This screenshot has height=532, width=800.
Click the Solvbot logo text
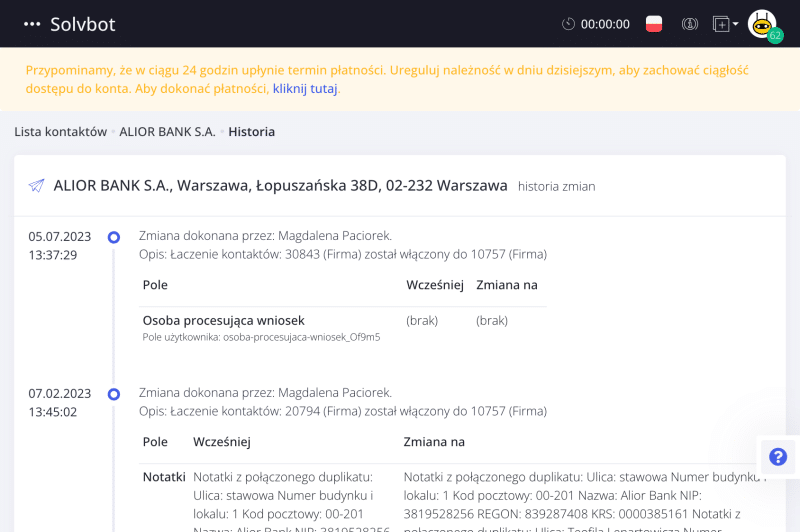click(84, 24)
